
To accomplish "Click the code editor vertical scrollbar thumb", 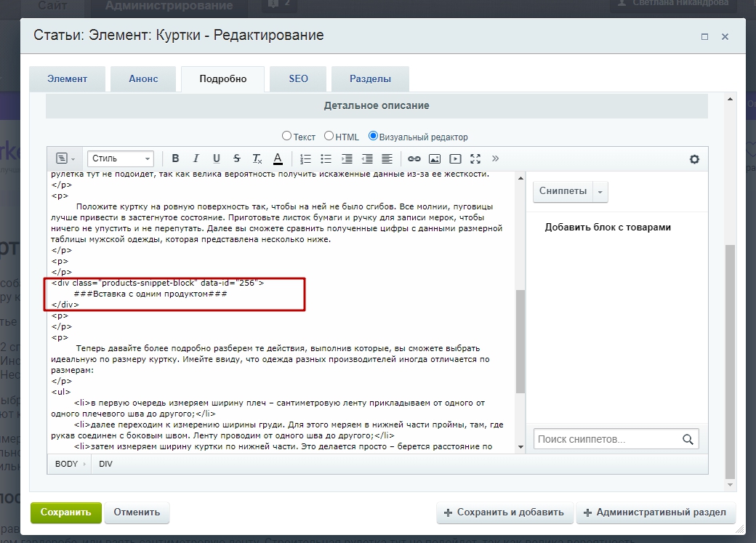I will click(x=520, y=342).
